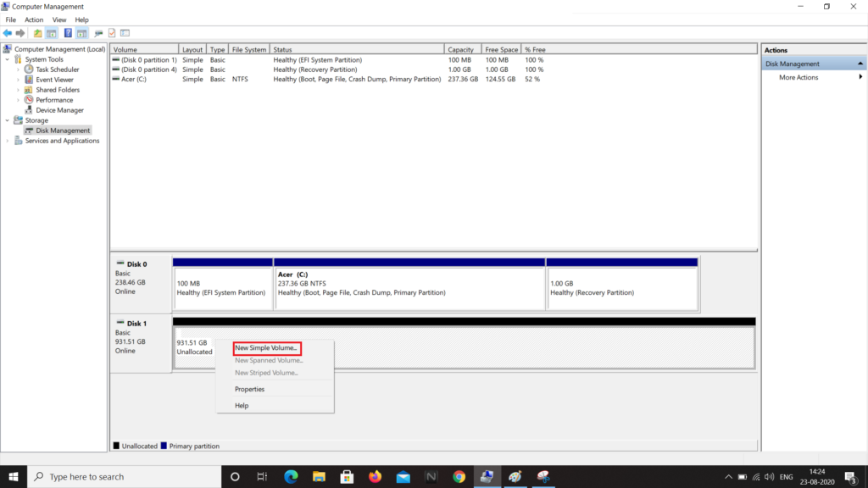
Task: Expand the More Actions submenu arrow
Action: 860,77
